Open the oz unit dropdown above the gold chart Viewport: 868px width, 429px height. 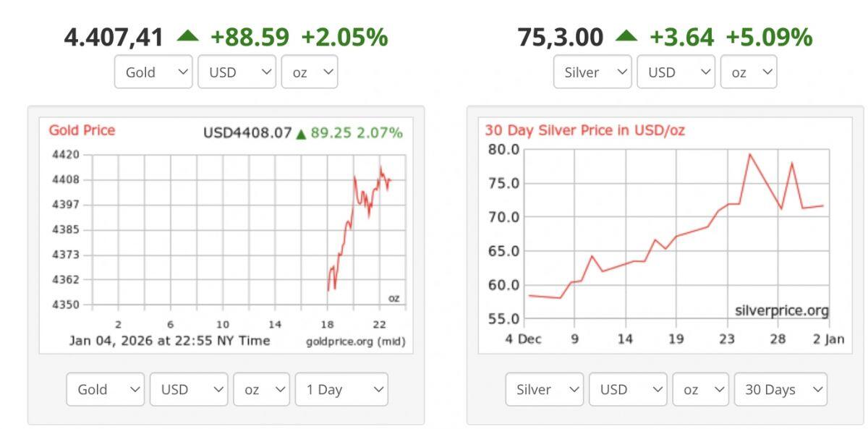tap(310, 72)
